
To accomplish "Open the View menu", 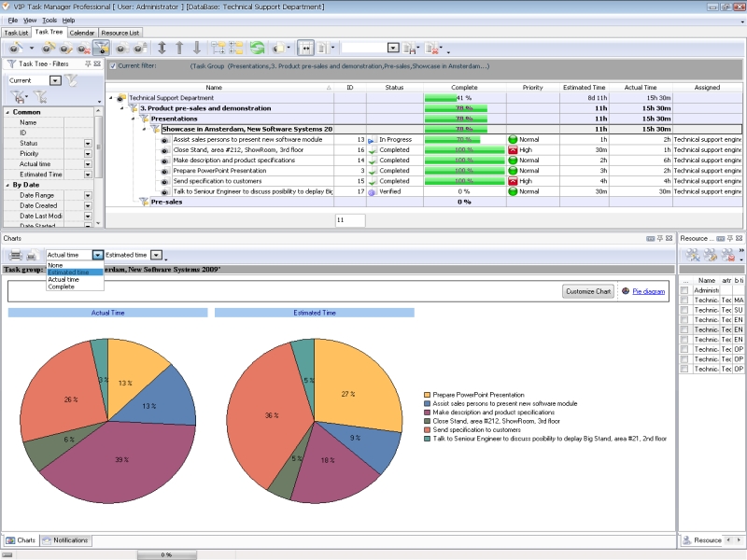I will (x=30, y=21).
